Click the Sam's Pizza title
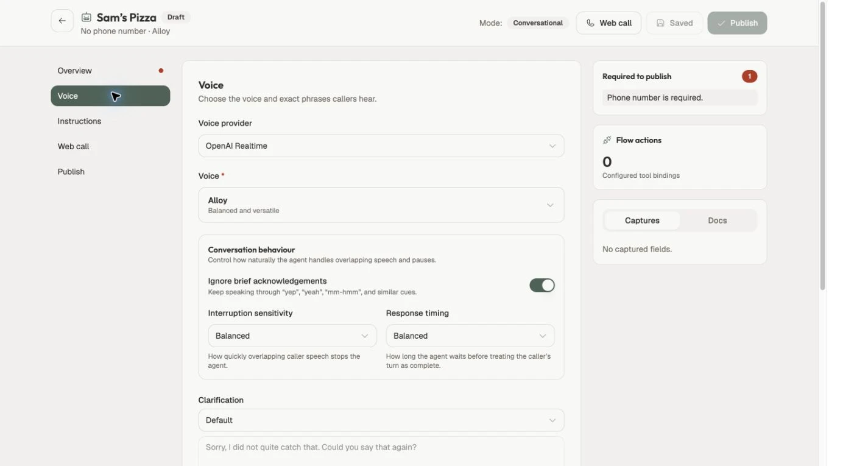 (127, 17)
